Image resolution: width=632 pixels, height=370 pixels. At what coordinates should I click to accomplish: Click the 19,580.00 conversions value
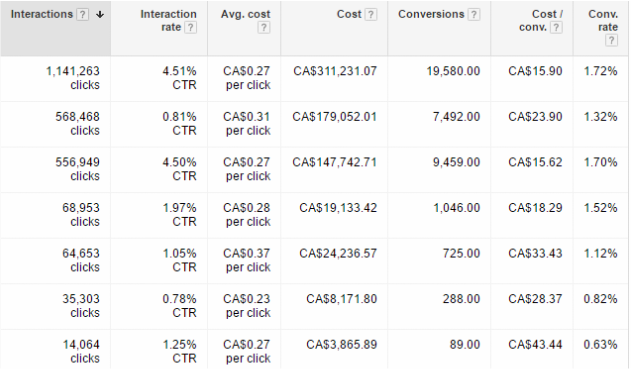tap(453, 71)
